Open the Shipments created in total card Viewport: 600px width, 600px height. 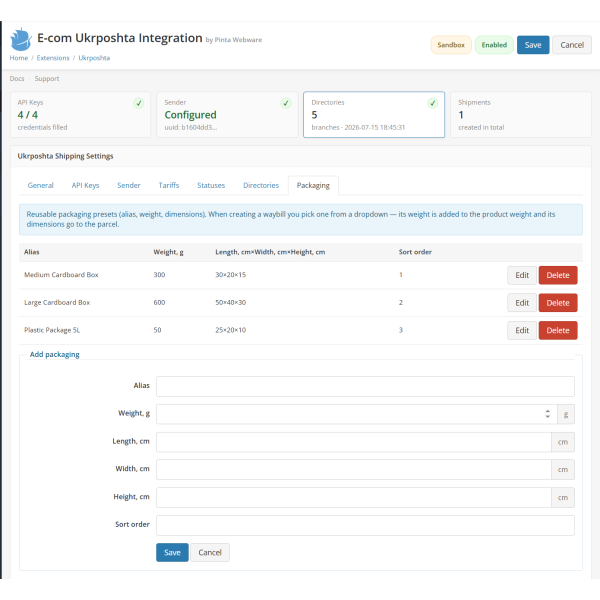point(521,114)
